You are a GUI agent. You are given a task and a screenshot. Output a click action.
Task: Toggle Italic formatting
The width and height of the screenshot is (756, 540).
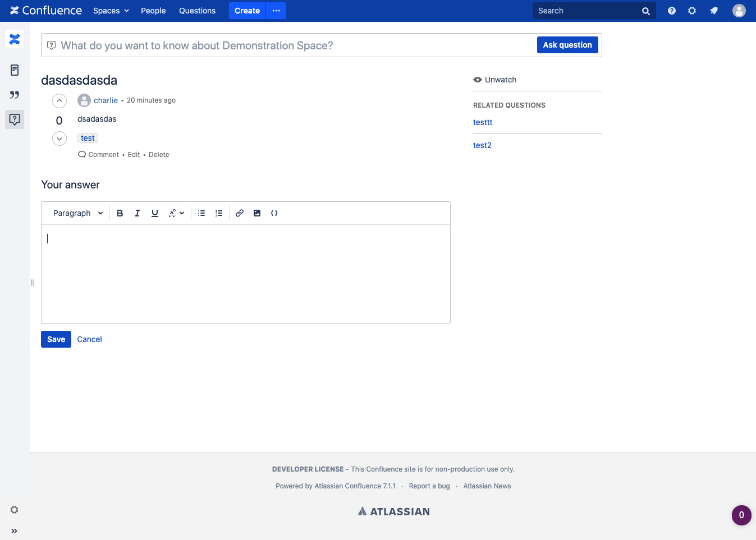[137, 213]
